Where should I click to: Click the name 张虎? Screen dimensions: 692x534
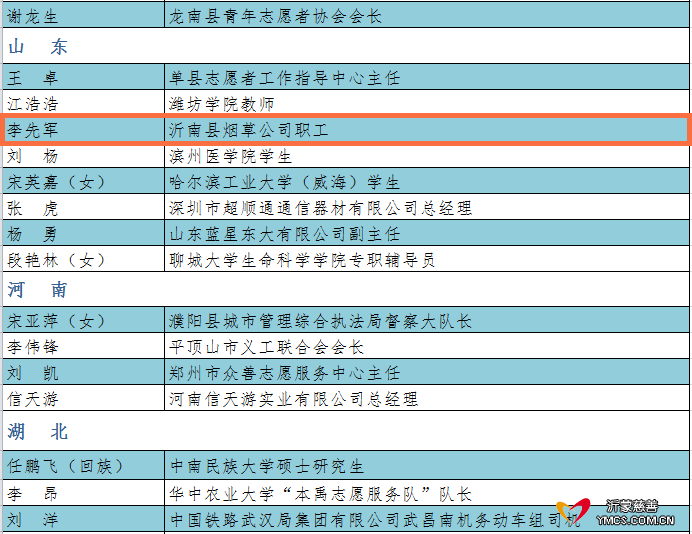click(x=32, y=208)
